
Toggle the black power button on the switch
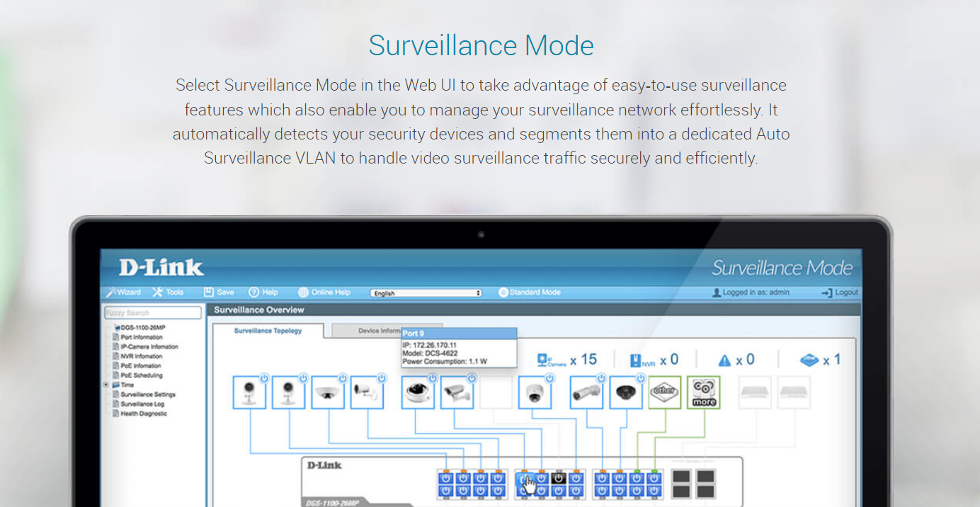[x=559, y=479]
